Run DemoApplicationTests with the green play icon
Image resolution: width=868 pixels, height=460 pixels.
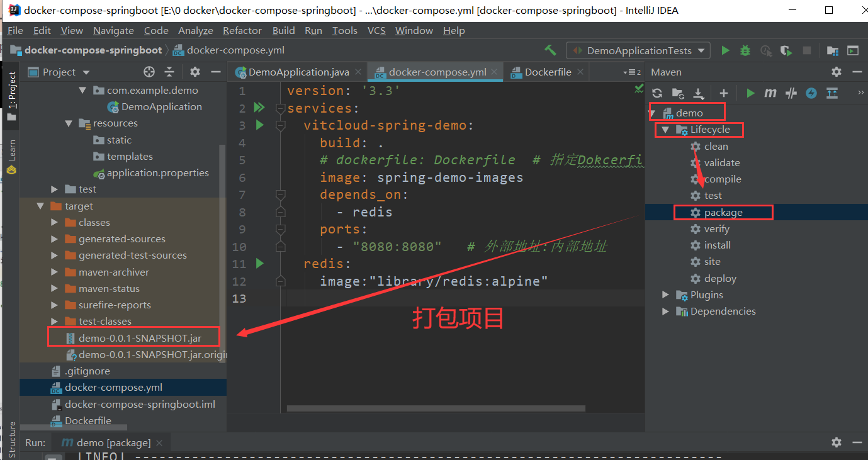pyautogui.click(x=726, y=50)
